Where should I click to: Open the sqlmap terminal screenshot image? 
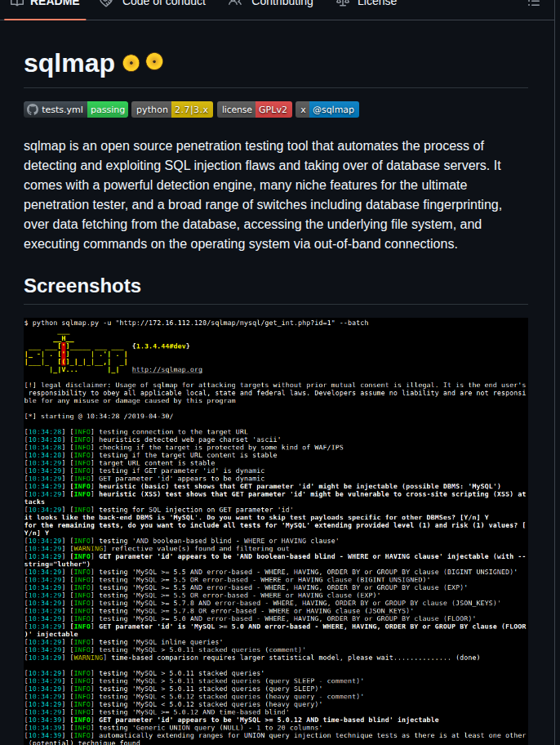[x=276, y=531]
